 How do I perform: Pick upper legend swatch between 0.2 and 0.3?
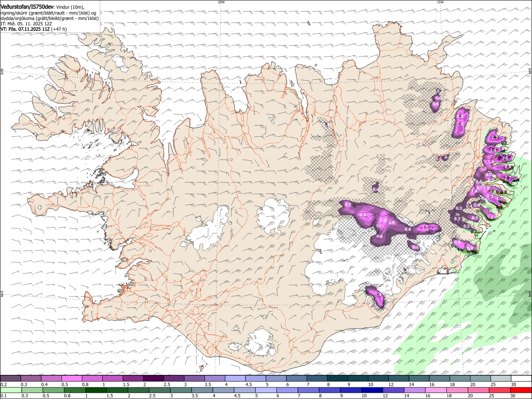[11, 379]
